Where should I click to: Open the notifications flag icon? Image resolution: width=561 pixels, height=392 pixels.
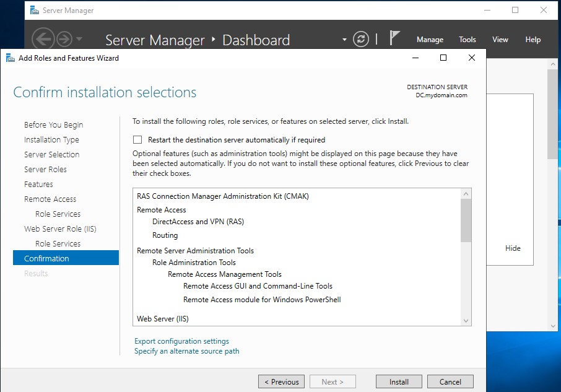point(394,38)
